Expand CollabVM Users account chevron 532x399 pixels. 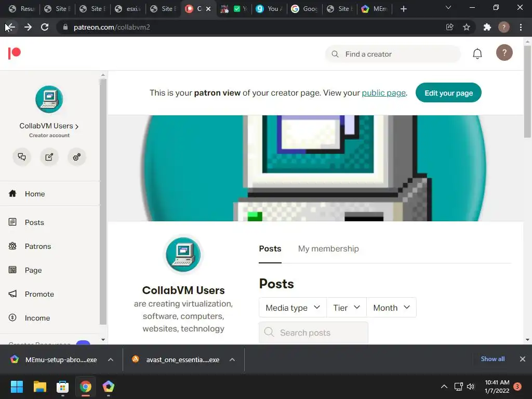pyautogui.click(x=77, y=127)
